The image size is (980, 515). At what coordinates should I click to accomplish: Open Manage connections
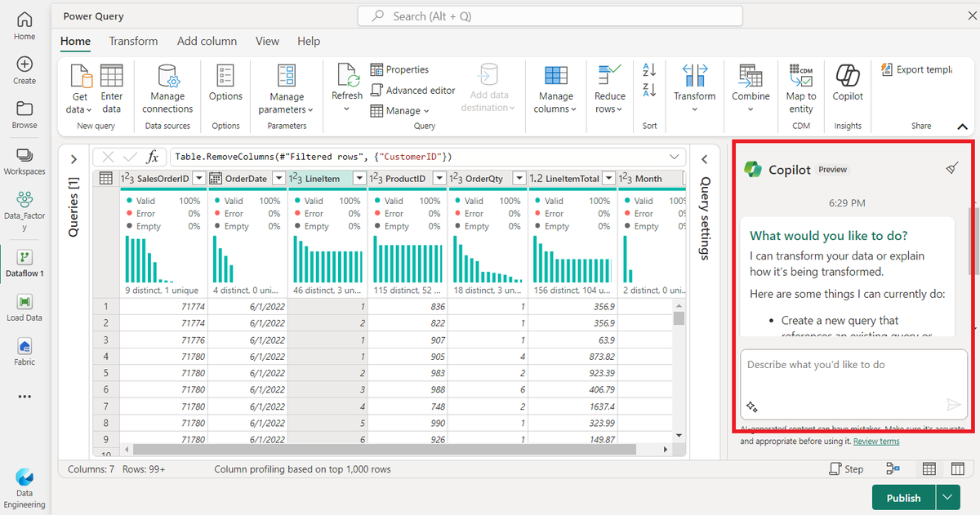(167, 89)
